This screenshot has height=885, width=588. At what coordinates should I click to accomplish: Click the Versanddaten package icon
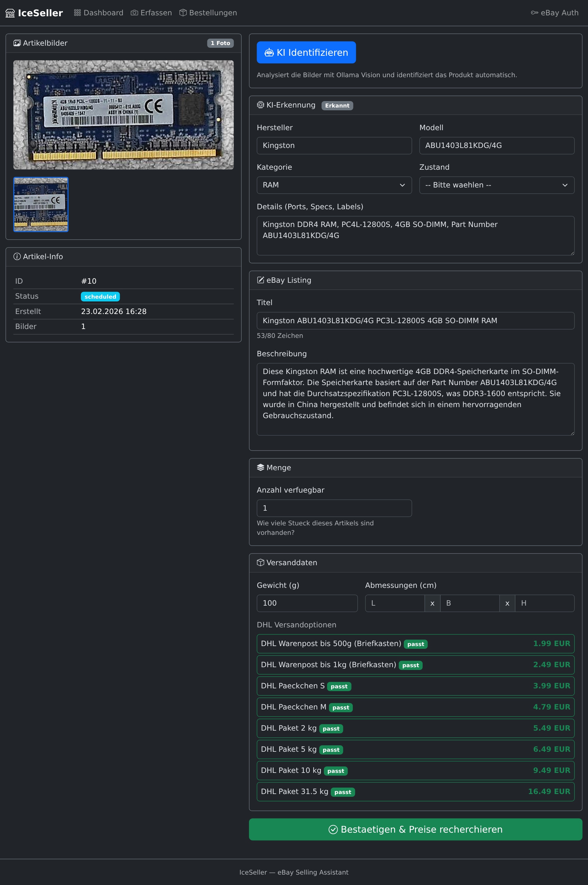click(x=260, y=562)
